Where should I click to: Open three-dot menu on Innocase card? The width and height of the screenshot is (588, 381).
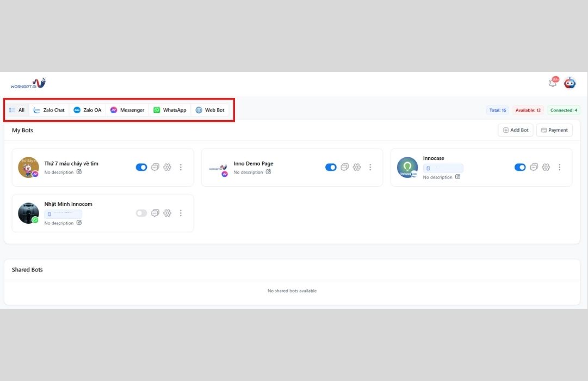[x=560, y=167]
